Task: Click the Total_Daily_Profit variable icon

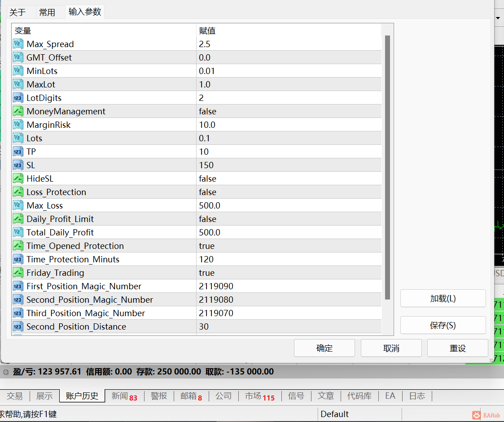Action: tap(18, 232)
